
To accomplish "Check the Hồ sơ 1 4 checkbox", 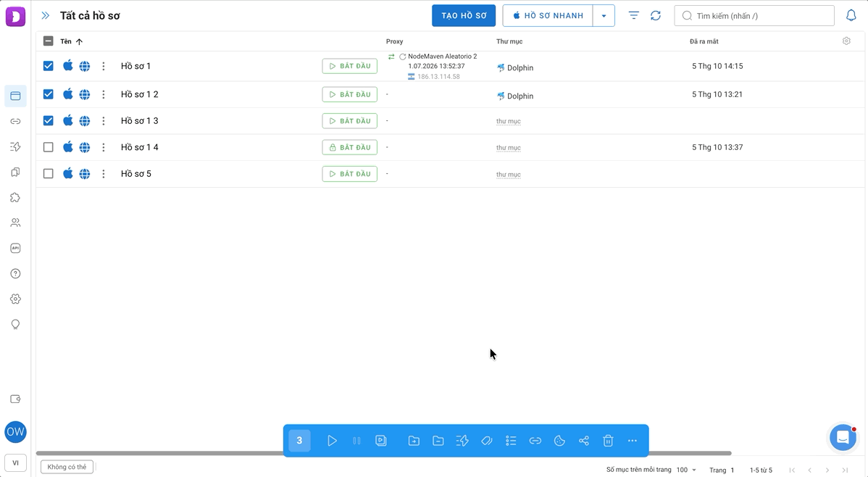I will pos(48,147).
